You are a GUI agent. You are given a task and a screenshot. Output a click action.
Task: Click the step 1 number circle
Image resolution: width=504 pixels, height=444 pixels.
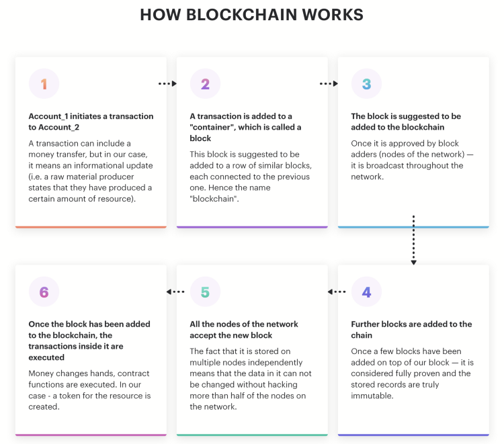tap(44, 84)
